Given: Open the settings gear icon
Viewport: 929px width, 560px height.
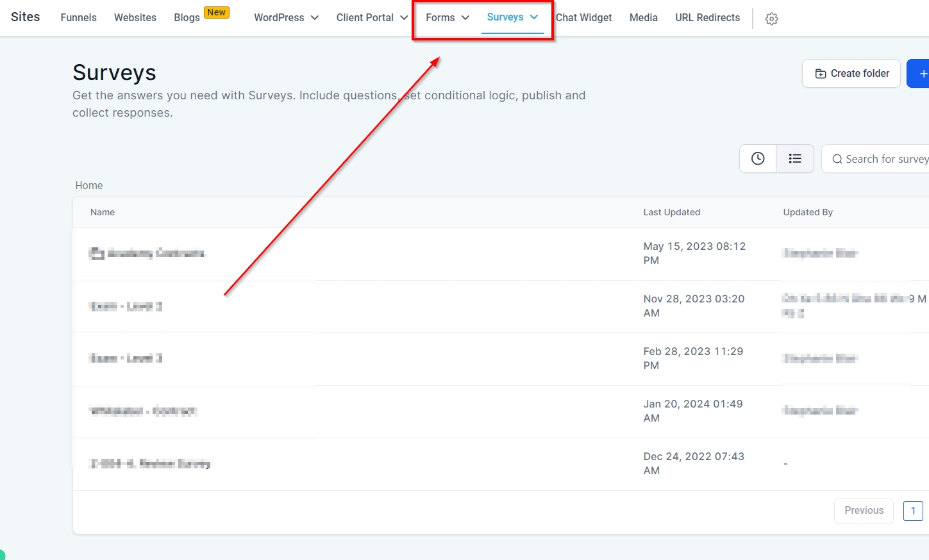Looking at the screenshot, I should (x=771, y=19).
